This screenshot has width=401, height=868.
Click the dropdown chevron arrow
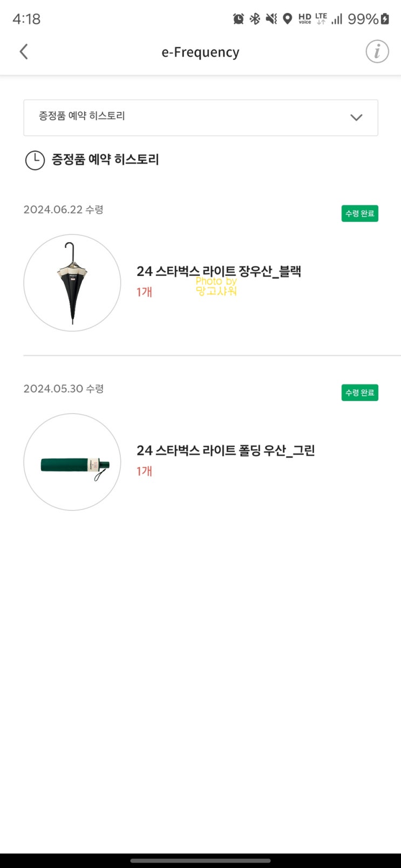pos(356,118)
